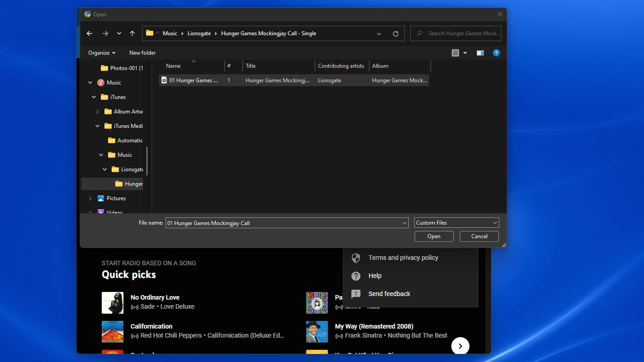This screenshot has width=644, height=362.
Task: Click the next arrow in Quick picks
Action: pos(460,346)
